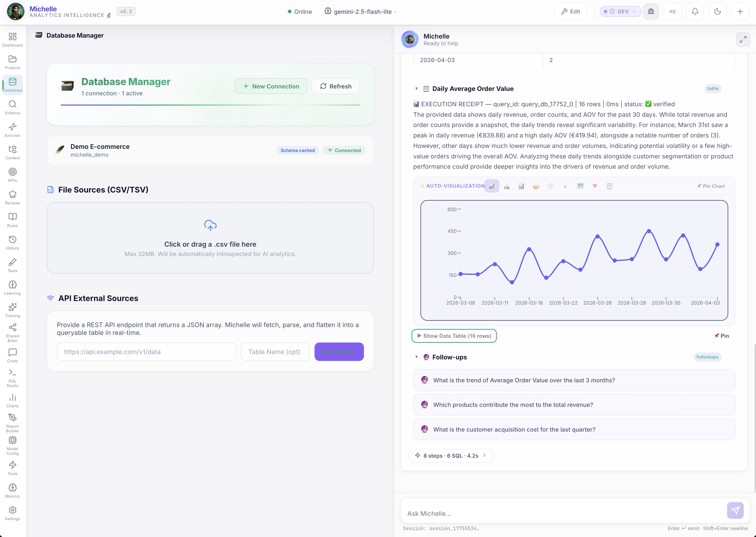Screen dimensions: 756x537
Task: Click the Ask Michelle input field
Action: tap(562, 513)
